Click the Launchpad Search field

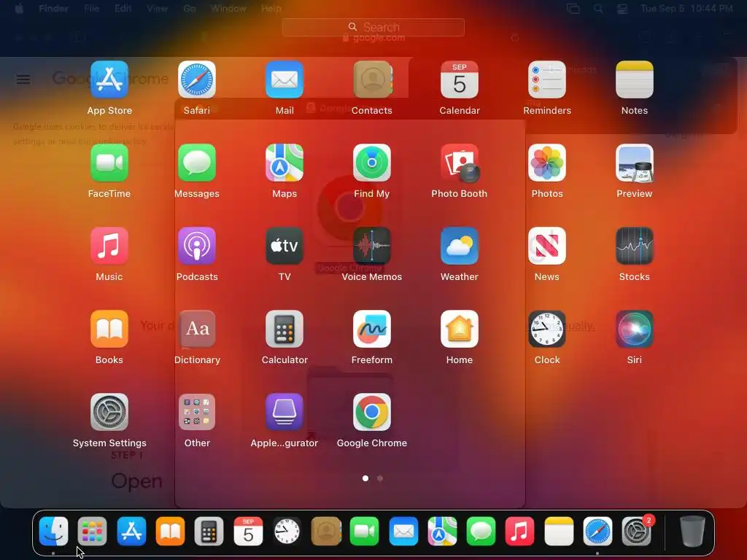[373, 27]
